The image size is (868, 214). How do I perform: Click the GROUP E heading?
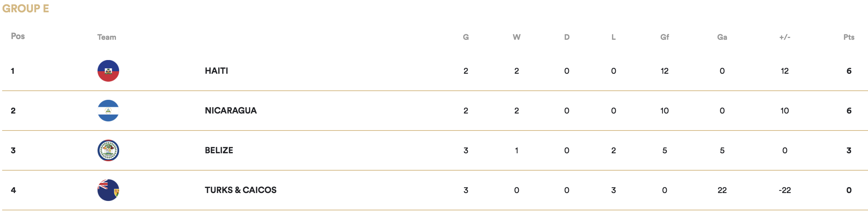(26, 8)
